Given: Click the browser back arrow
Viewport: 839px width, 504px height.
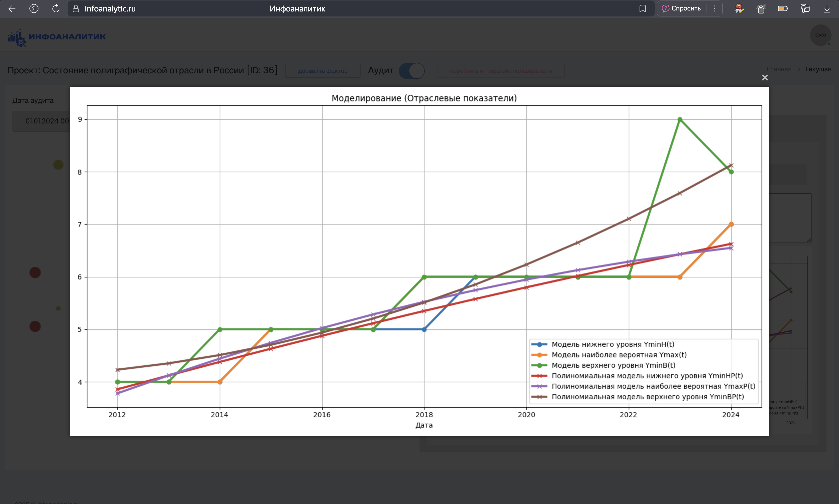Looking at the screenshot, I should [12, 8].
